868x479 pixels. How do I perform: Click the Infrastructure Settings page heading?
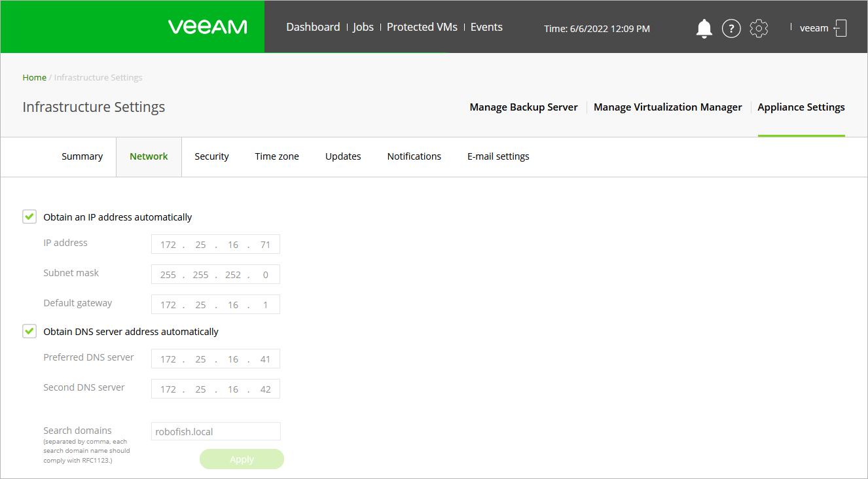tap(94, 107)
